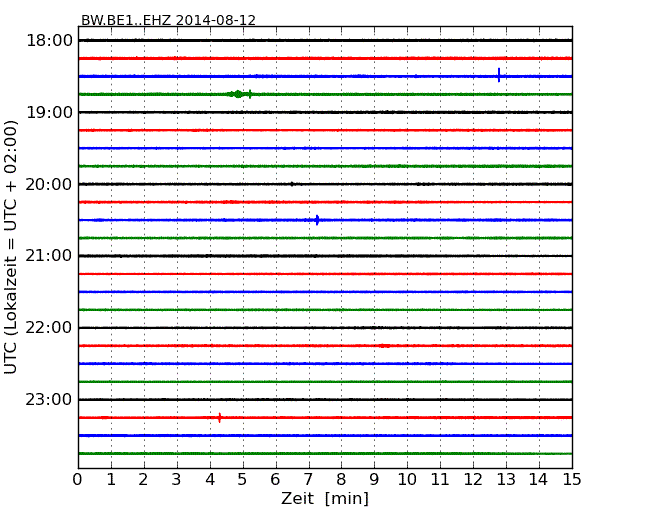The height and width of the screenshot is (520, 650).
Task: Click the x-axis tick label 3
Action: click(177, 479)
